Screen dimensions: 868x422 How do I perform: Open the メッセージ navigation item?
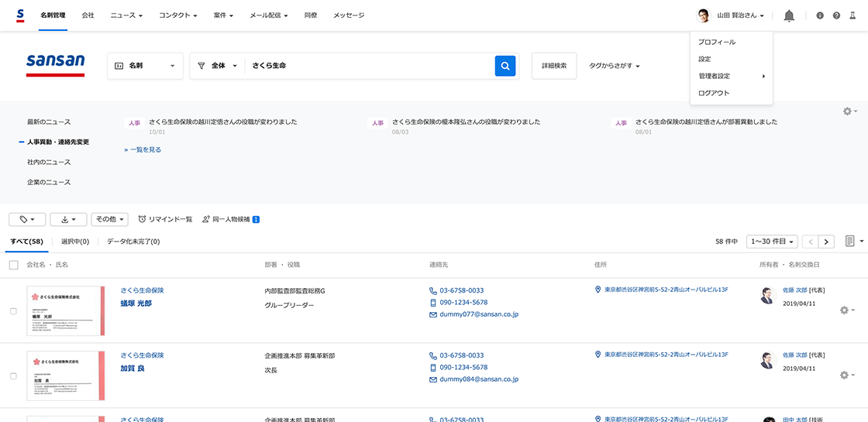tap(349, 15)
